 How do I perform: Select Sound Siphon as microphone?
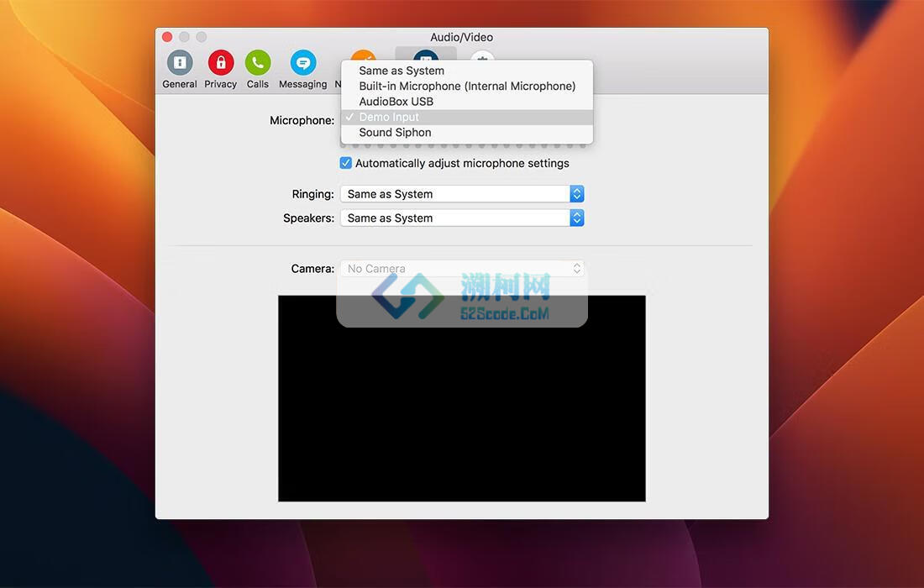click(467, 133)
